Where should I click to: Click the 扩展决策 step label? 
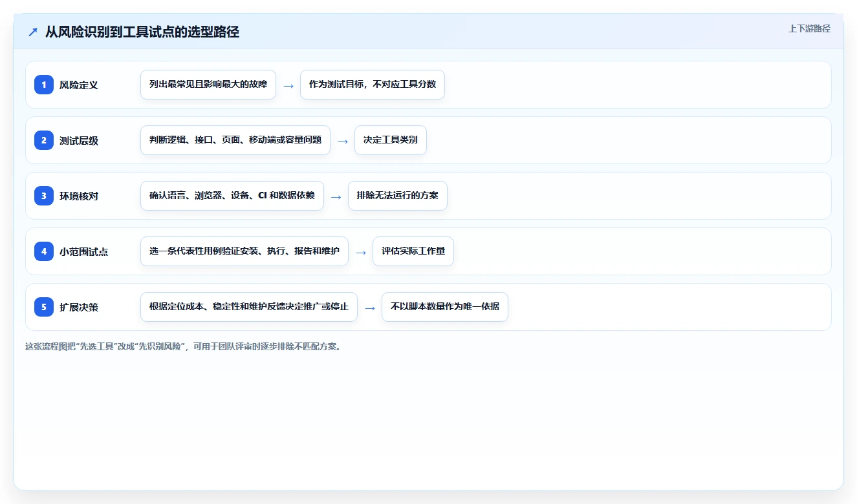[x=79, y=308]
